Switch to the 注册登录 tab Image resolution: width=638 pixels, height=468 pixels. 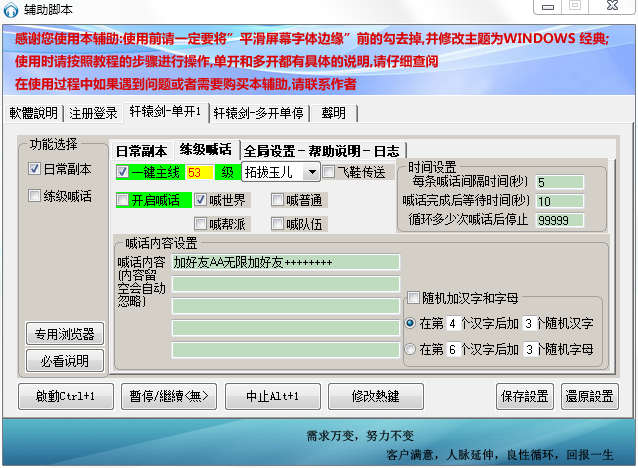coord(93,112)
